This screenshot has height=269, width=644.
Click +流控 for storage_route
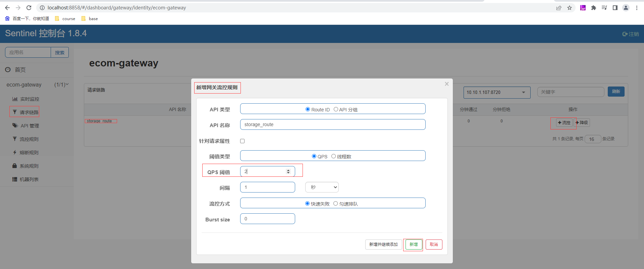(564, 123)
